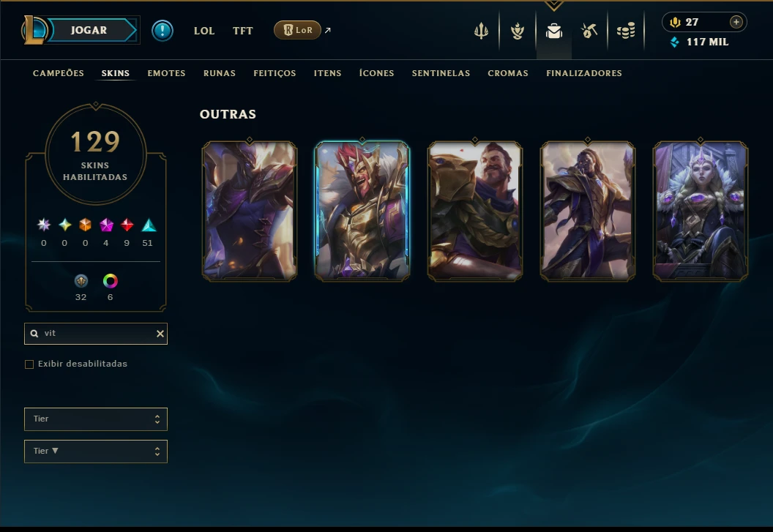Open the Loot hammer icon
Screen dimensions: 773x532
(x=589, y=31)
